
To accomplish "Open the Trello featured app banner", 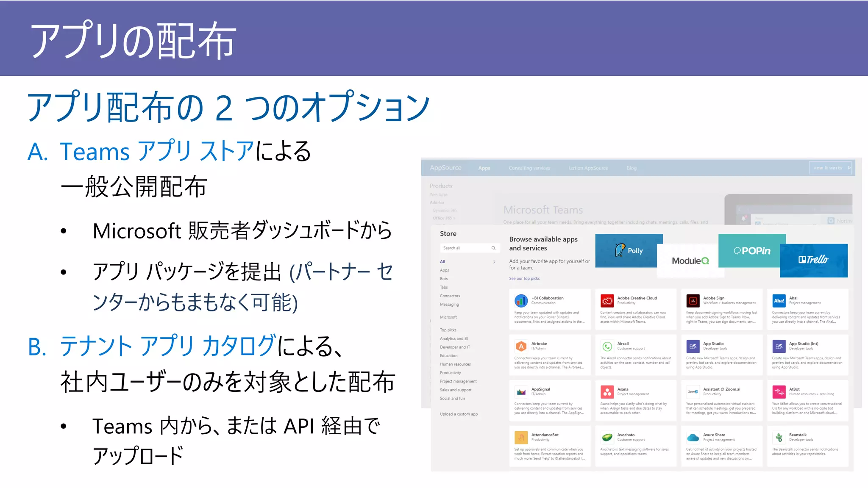I will [814, 261].
